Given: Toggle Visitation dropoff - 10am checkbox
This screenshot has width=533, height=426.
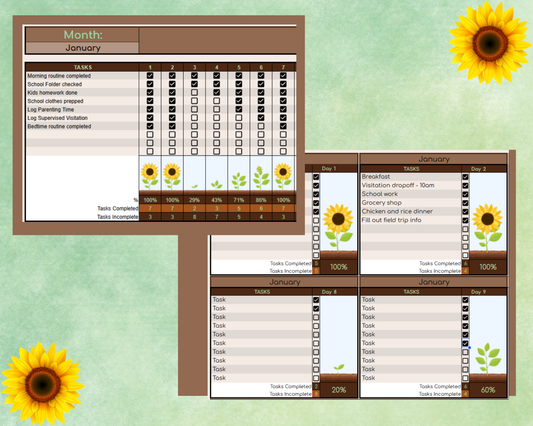Looking at the screenshot, I should pos(465,186).
